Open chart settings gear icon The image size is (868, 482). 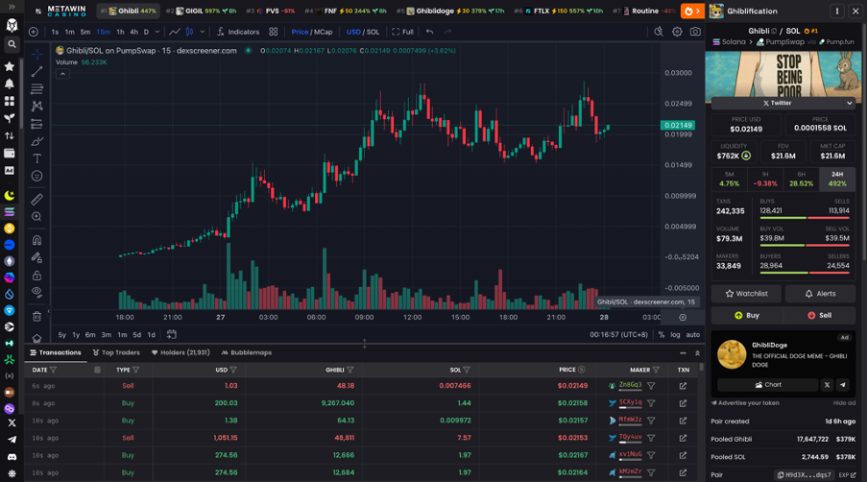coord(677,32)
